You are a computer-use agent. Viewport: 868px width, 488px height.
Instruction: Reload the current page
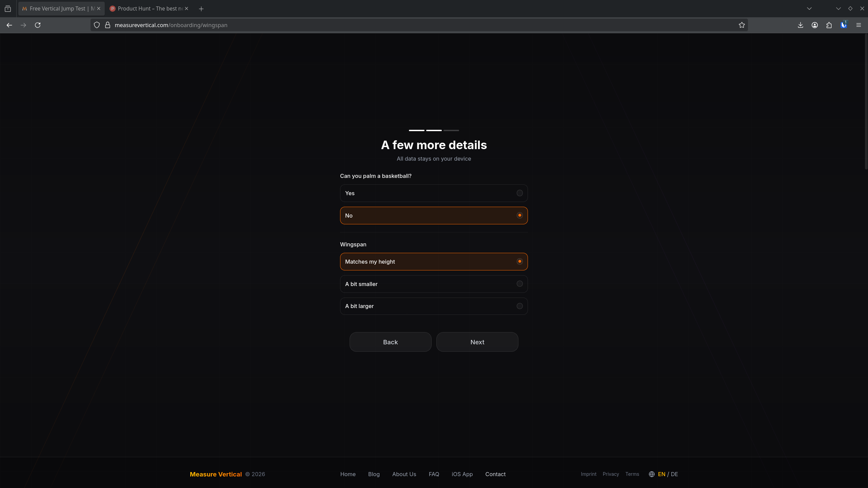(x=38, y=25)
